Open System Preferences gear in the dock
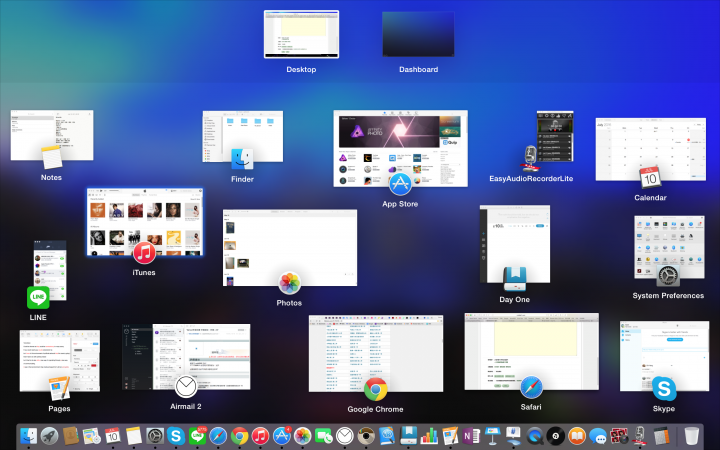The width and height of the screenshot is (720, 450). [x=155, y=436]
